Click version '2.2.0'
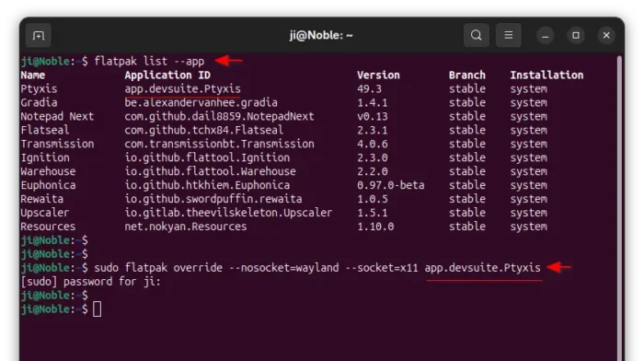 (372, 171)
